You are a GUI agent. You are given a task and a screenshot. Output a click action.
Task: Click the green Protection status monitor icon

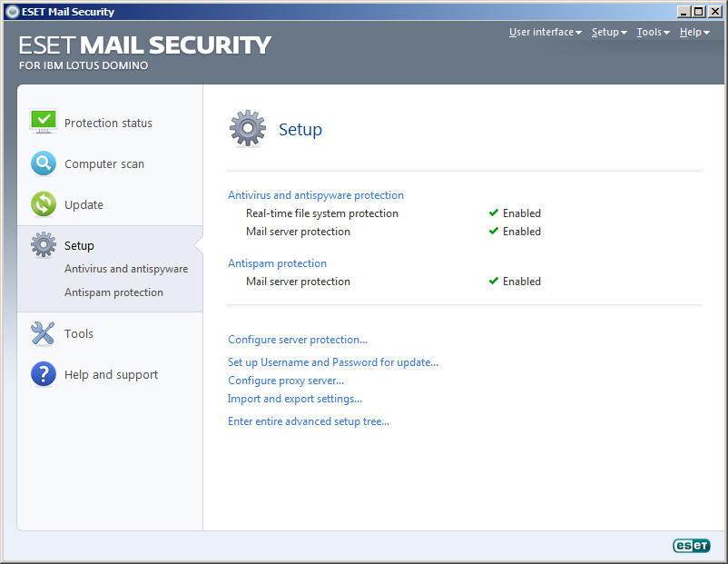[x=44, y=122]
